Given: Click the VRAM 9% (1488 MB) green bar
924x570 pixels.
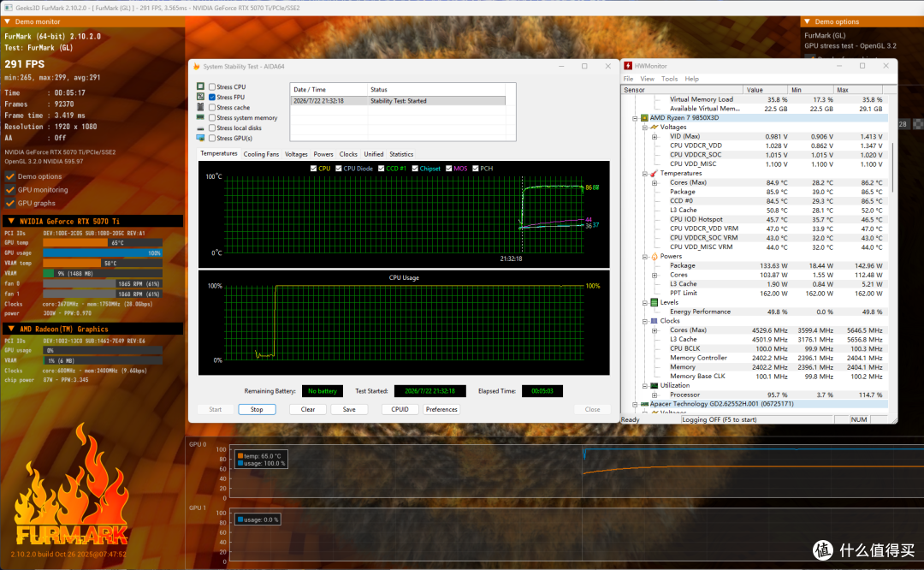Looking at the screenshot, I should pyautogui.click(x=48, y=274).
